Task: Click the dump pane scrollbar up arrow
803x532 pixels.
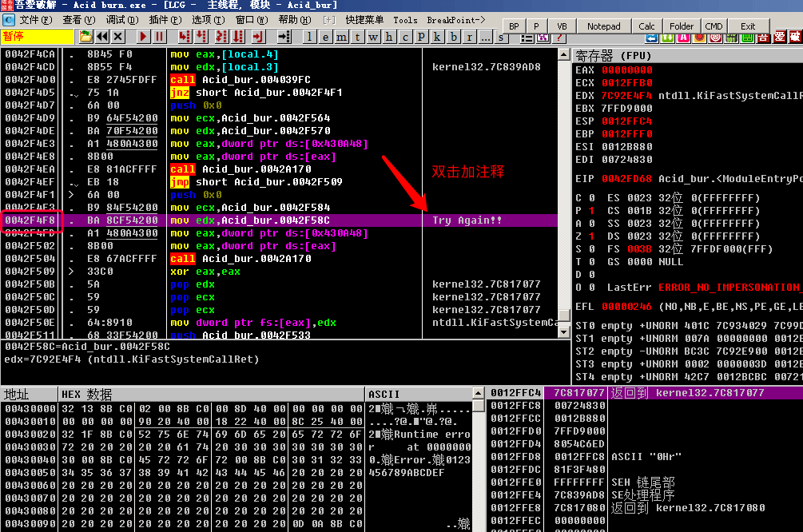Action: point(478,393)
